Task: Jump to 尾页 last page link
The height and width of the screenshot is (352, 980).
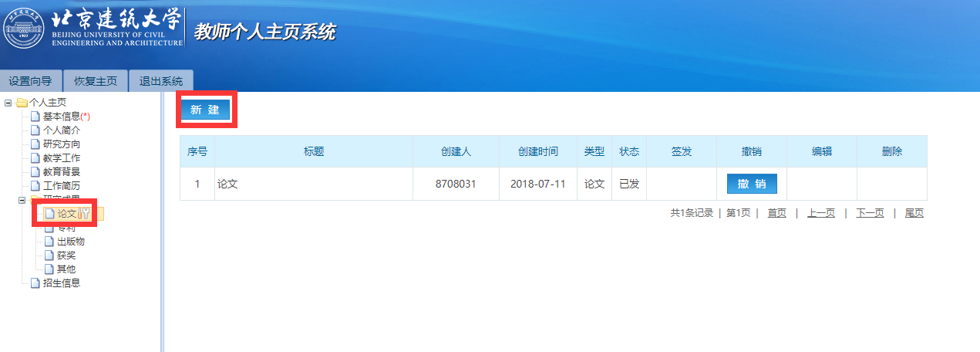Action: (x=914, y=213)
